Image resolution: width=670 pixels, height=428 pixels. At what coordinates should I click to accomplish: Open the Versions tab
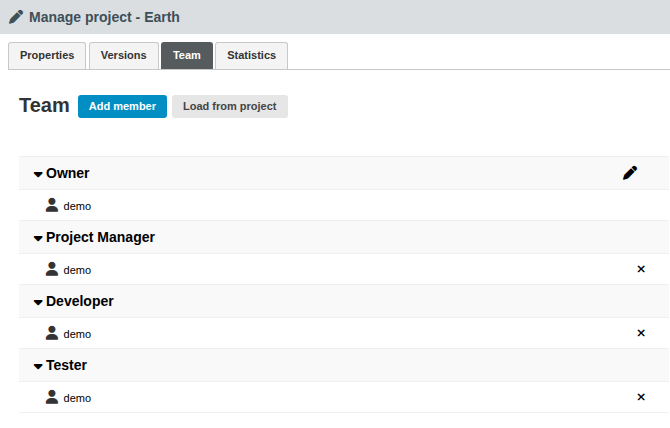(x=124, y=56)
